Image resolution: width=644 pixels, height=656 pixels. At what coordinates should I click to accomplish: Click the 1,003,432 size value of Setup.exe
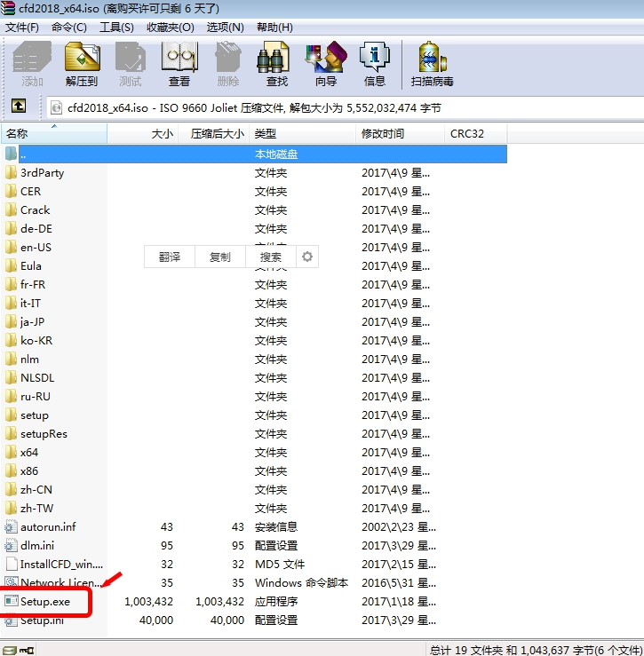coord(148,602)
